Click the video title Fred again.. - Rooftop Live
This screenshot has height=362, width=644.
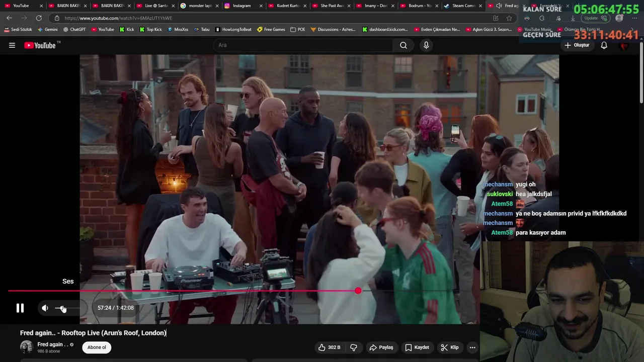click(93, 333)
